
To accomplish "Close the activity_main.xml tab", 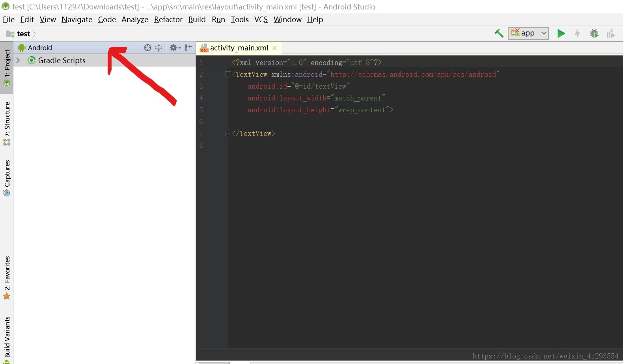I will point(274,48).
